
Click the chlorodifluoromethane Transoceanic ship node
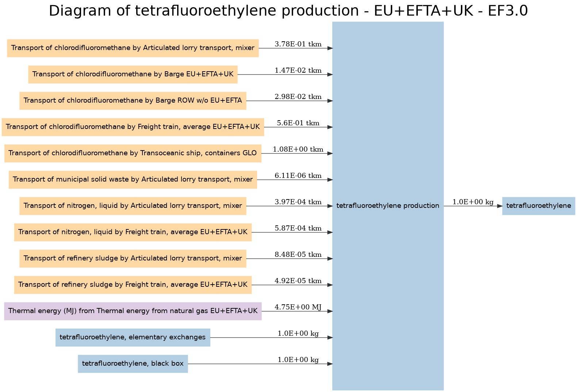point(133,153)
